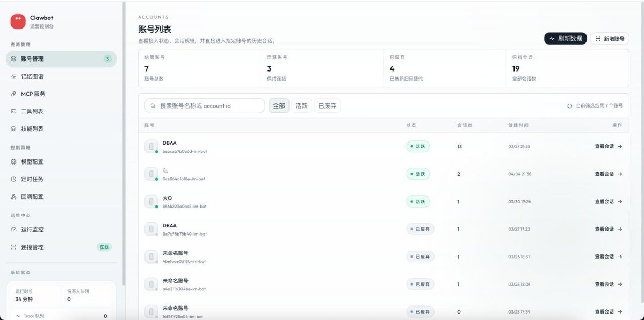The height and width of the screenshot is (320, 644).
Task: Click the 定时任务 clock icon
Action: tap(13, 179)
